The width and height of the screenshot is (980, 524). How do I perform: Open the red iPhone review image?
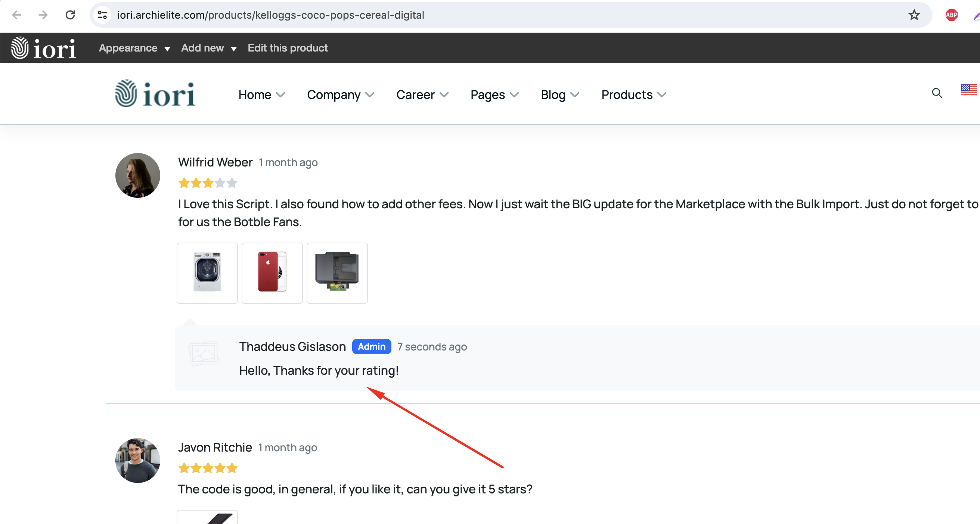[x=272, y=273]
